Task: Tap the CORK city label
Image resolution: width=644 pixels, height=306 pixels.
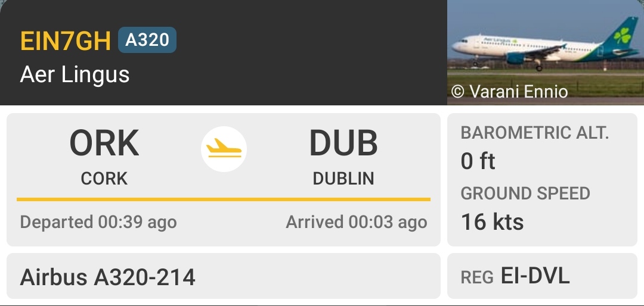Action: 104,179
